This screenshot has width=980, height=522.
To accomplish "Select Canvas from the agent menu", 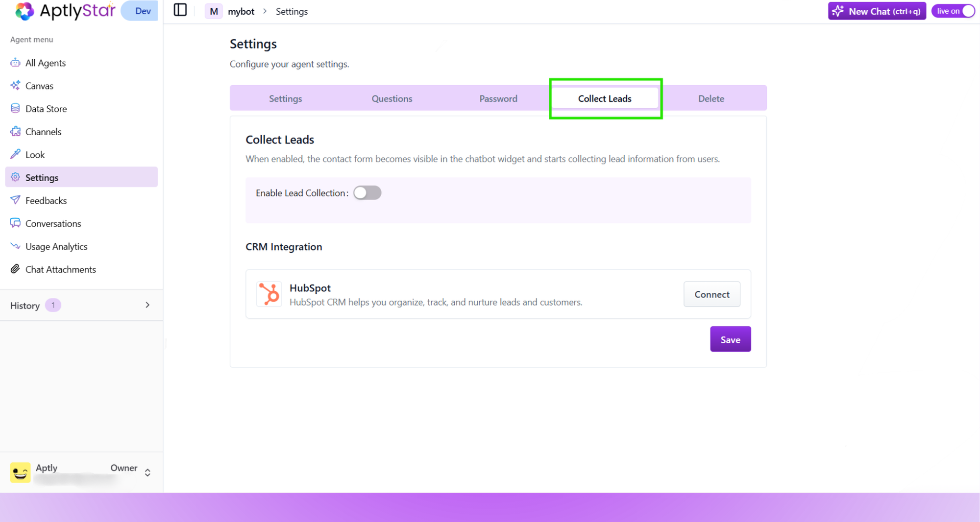I will pyautogui.click(x=39, y=86).
